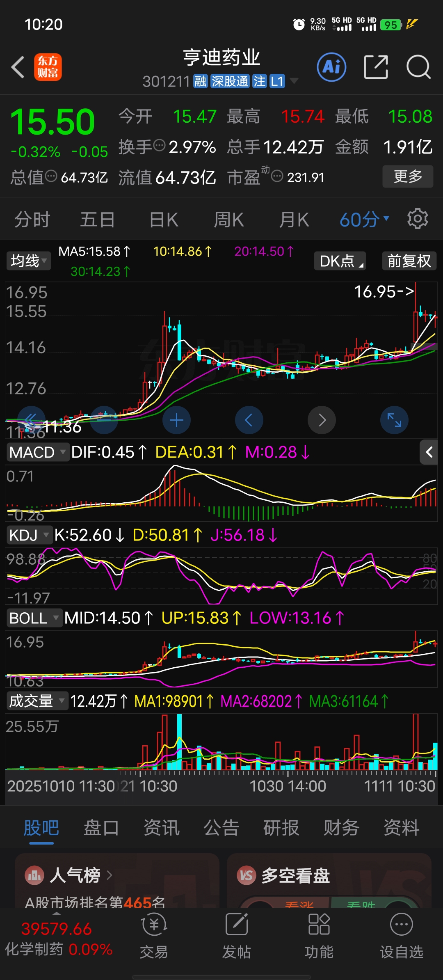
Task: Expand chart to fullscreen icon
Action: (394, 420)
